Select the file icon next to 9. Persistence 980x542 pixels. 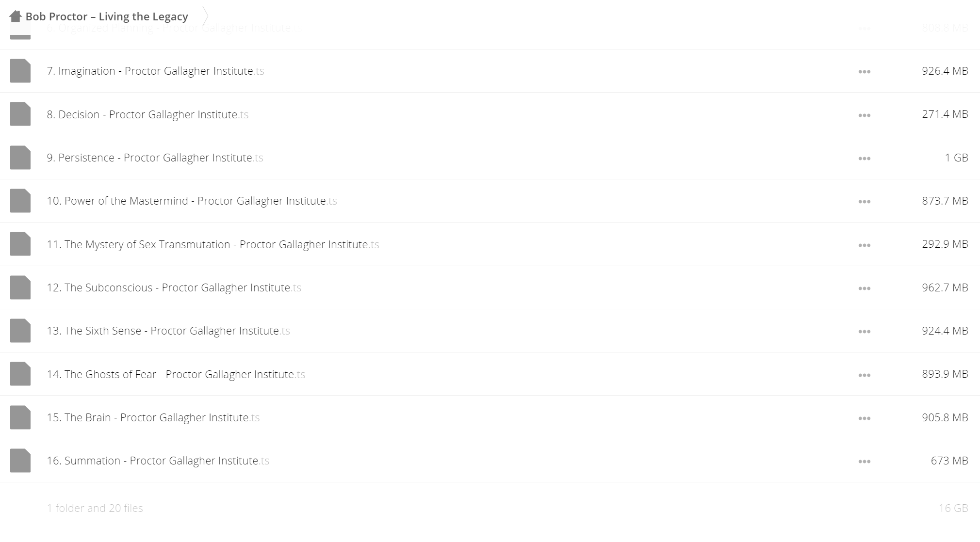click(20, 158)
